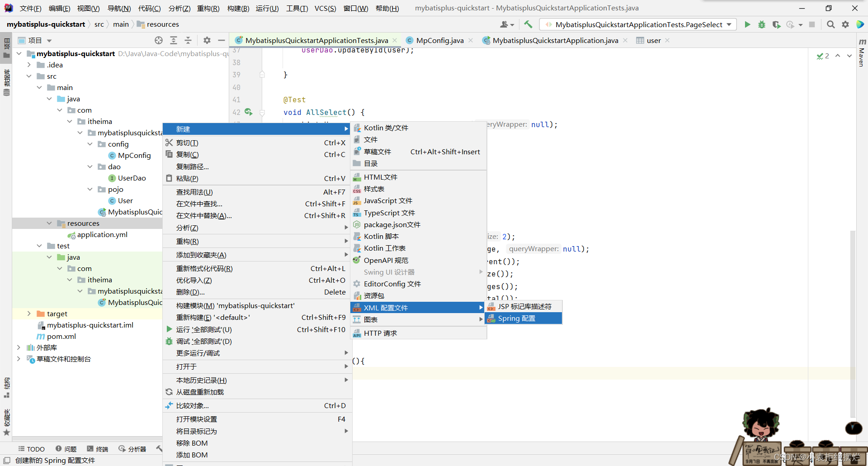Screen dimensions: 868x466
Task: Open project panel gear options
Action: [207, 40]
